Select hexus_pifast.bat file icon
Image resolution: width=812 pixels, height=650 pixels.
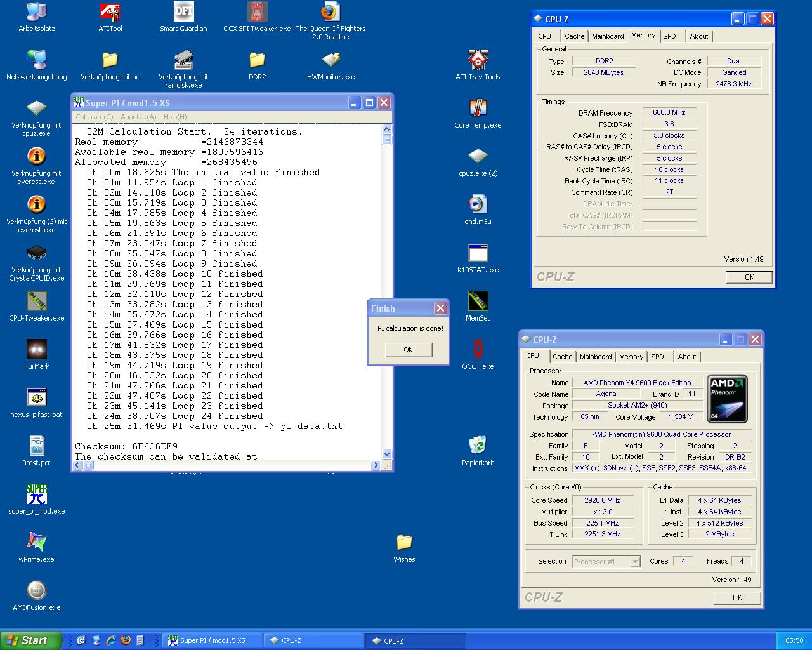pyautogui.click(x=36, y=403)
